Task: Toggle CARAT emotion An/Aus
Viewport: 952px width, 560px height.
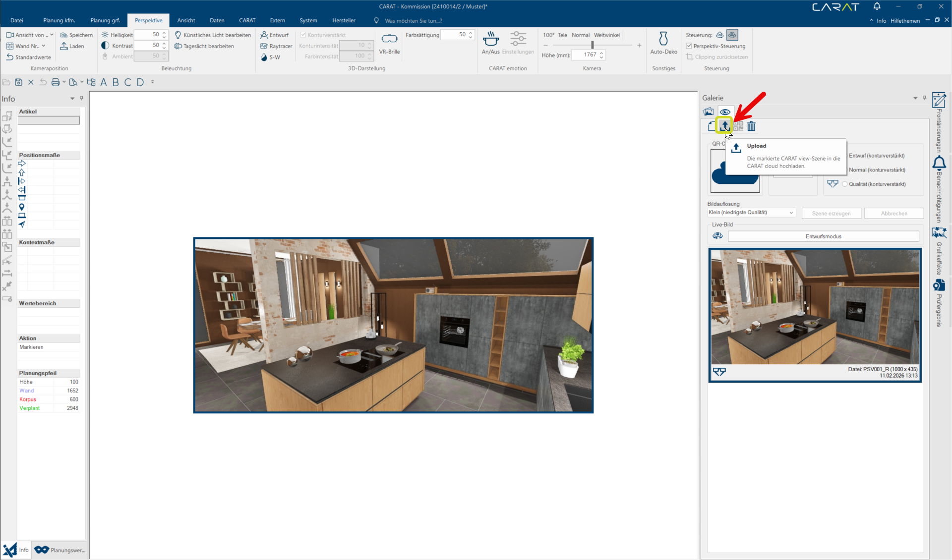Action: tap(490, 43)
